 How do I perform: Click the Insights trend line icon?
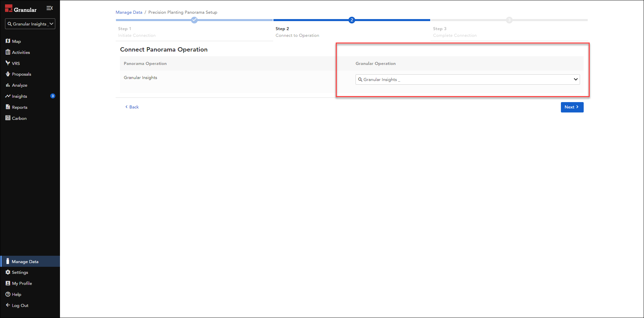tap(8, 96)
